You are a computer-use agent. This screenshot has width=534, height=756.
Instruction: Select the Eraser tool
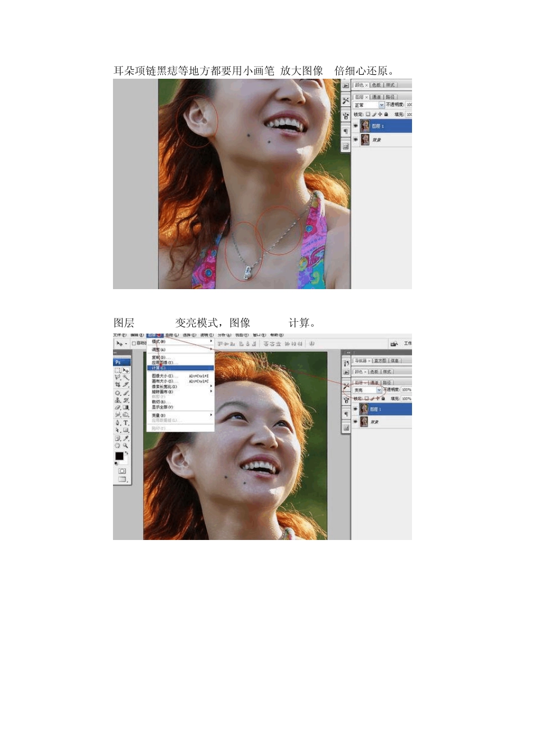point(117,407)
